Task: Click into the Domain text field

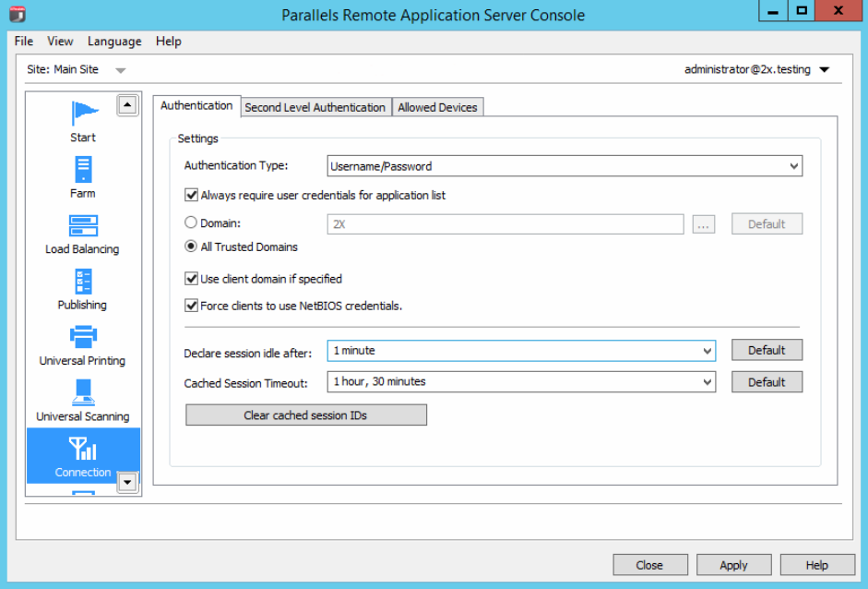Action: (505, 224)
